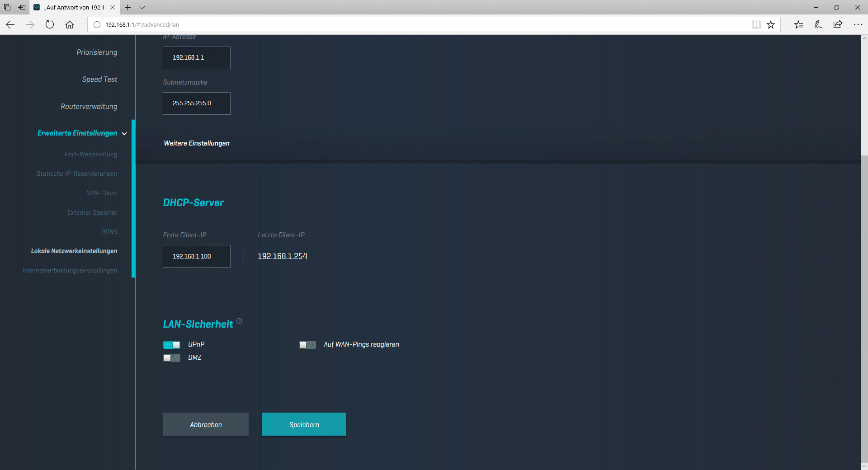This screenshot has height=470, width=868.
Task: Click the browser refresh icon
Action: (x=50, y=25)
